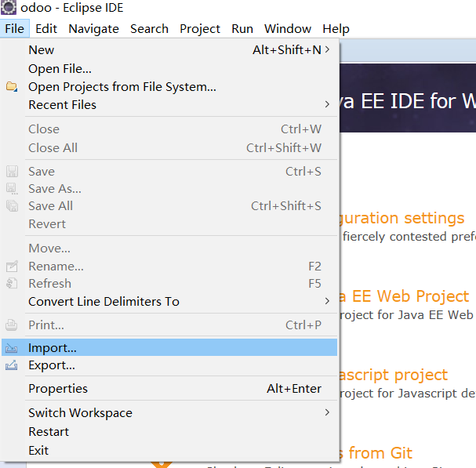This screenshot has height=468, width=476.
Task: Open the configuration settings welcome link
Action: [x=402, y=218]
